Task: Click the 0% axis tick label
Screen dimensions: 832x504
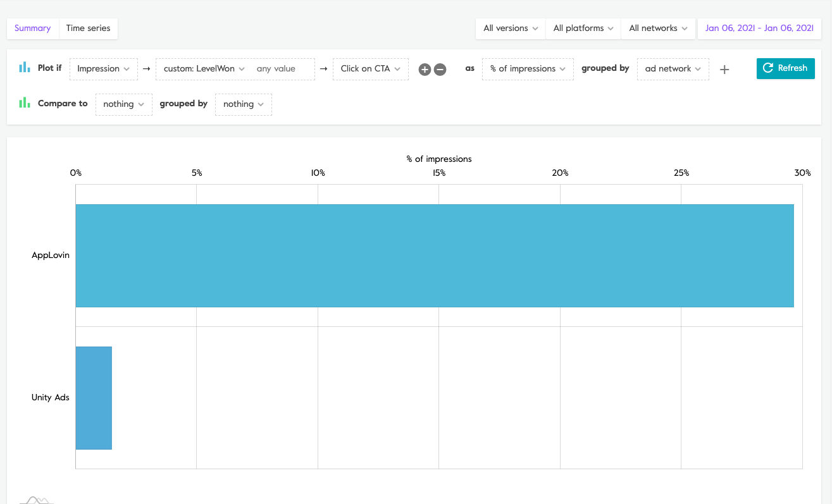Action: click(x=76, y=173)
